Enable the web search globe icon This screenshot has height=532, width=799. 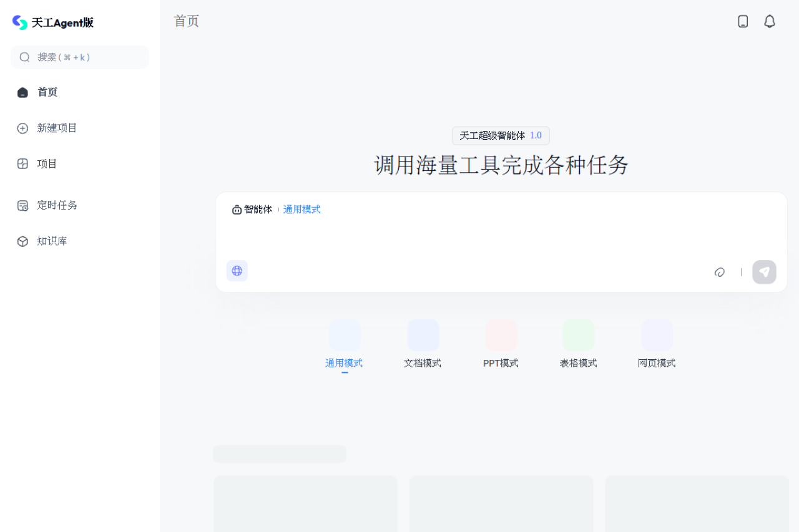tap(237, 271)
